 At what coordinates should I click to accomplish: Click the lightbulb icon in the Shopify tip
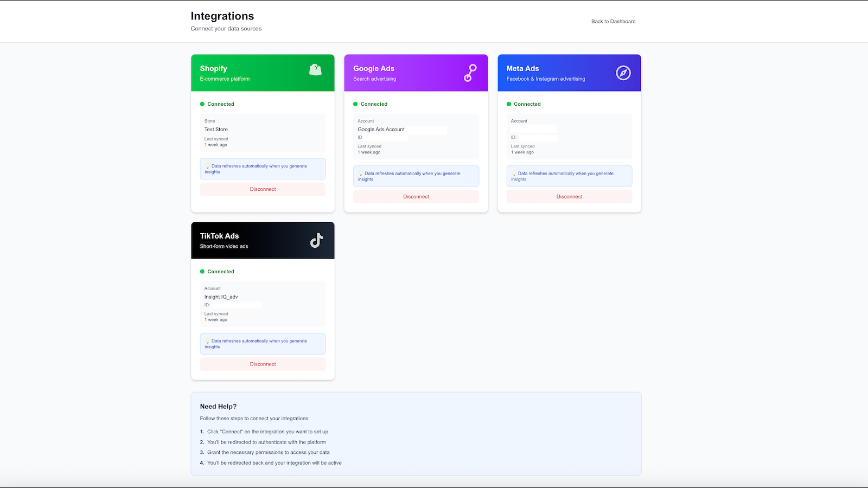[208, 166]
